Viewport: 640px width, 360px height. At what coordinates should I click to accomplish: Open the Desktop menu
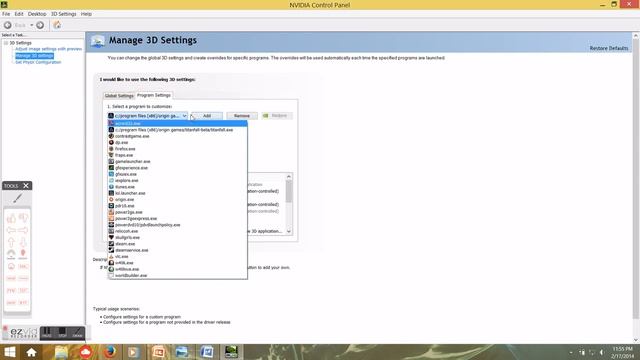coord(37,14)
